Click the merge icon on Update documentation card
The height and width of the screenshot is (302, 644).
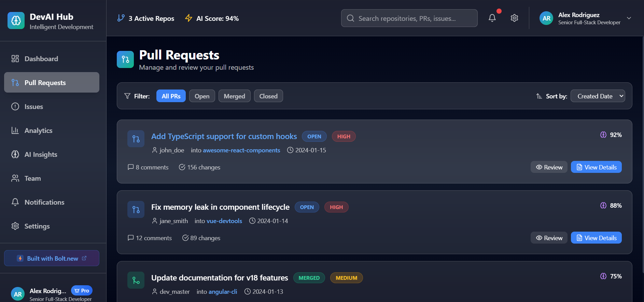pos(136,280)
